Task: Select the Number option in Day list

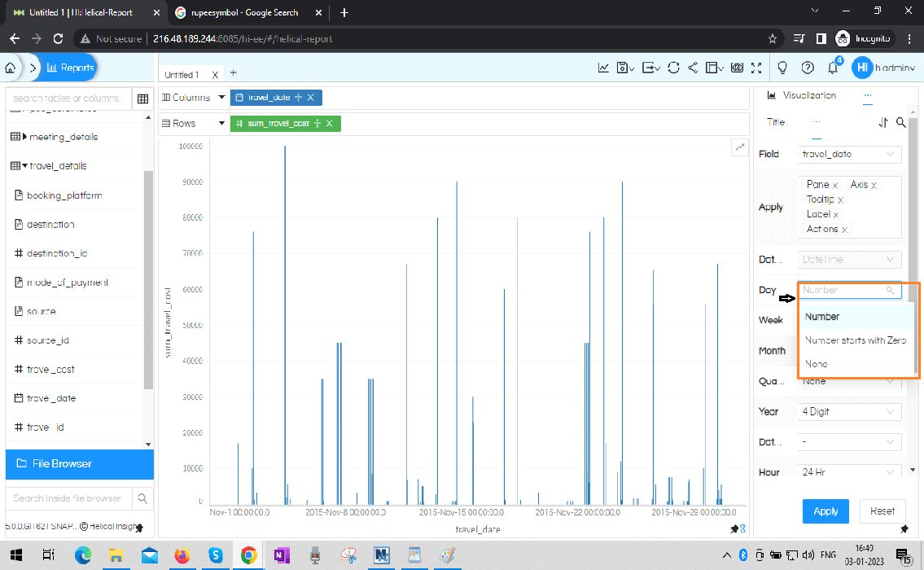Action: click(x=856, y=317)
